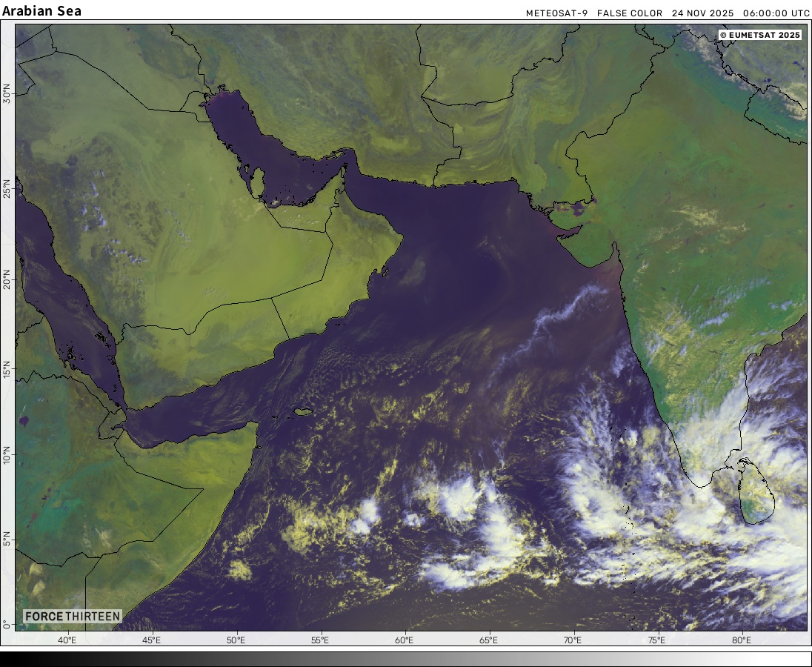Click the 24 NOV 2025 date stamp
This screenshot has width=812, height=667.
tap(701, 13)
